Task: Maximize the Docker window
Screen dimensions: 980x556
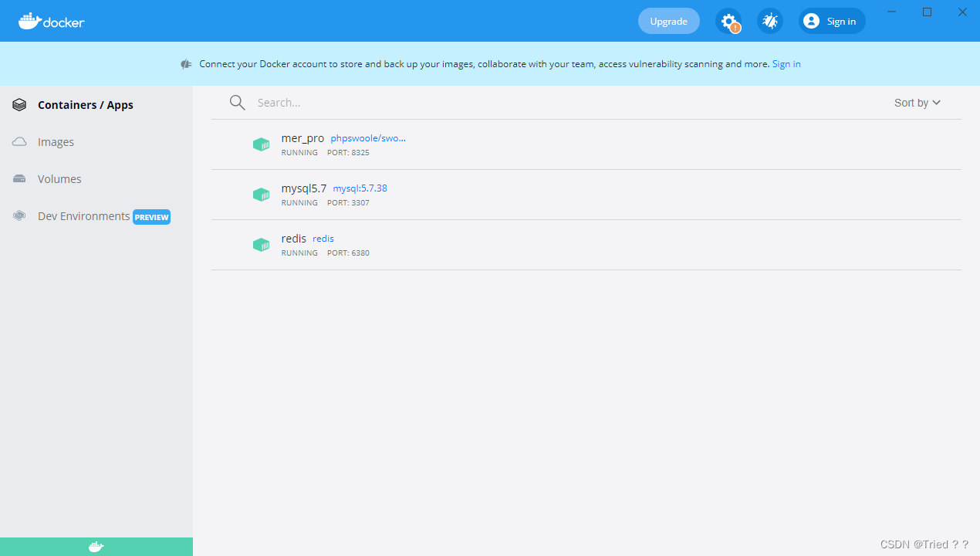Action: (928, 12)
